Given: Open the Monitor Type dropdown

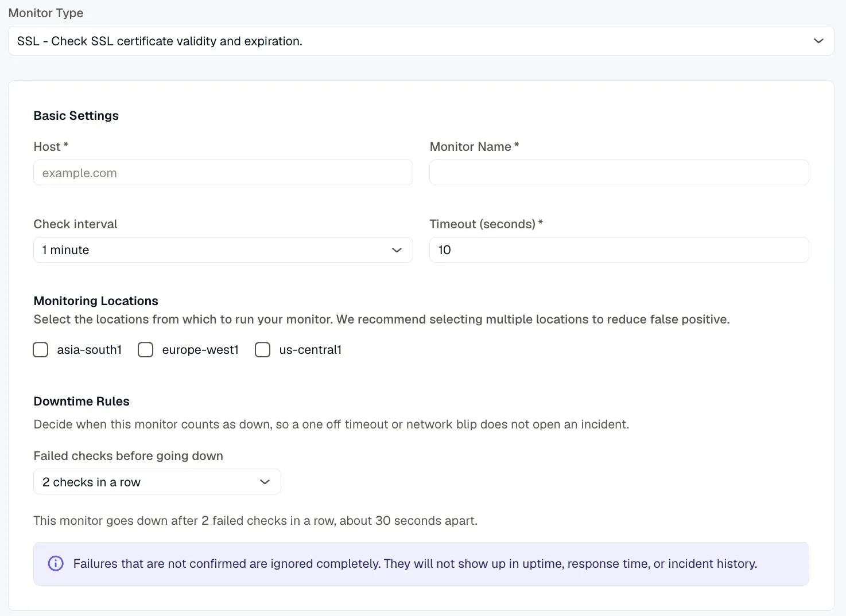Looking at the screenshot, I should tap(421, 41).
